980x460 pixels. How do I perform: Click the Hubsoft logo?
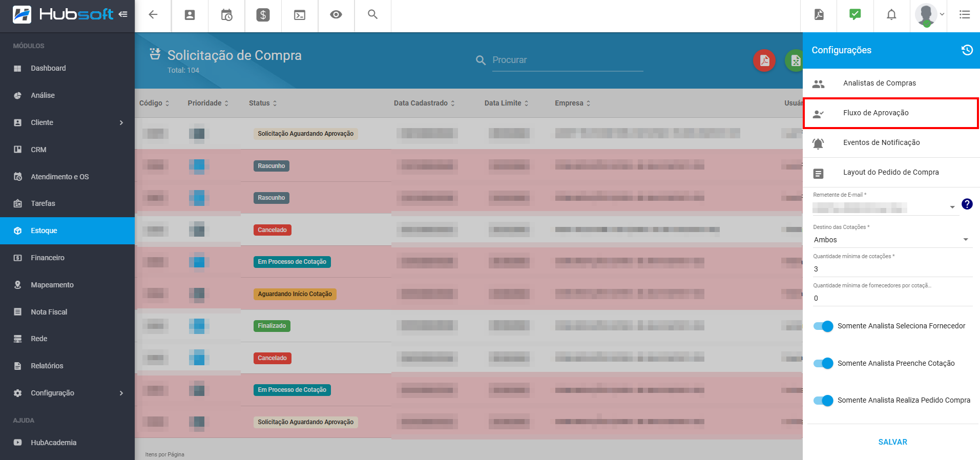click(62, 14)
